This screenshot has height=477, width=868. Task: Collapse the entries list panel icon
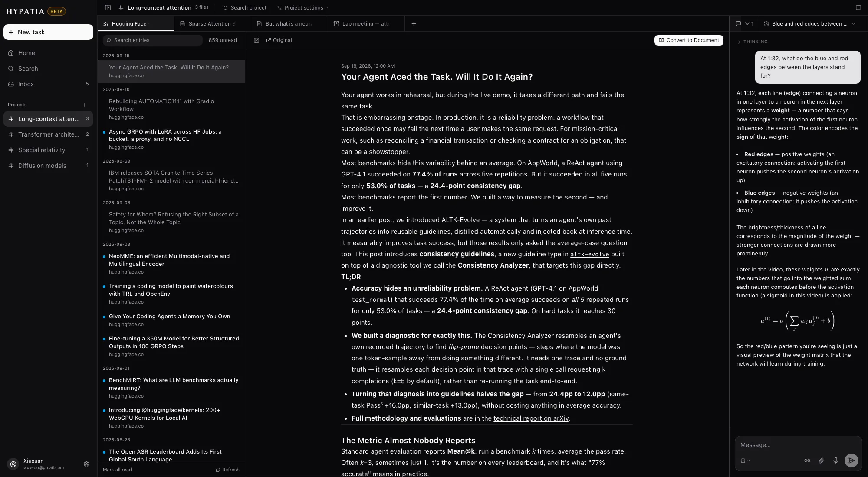click(x=256, y=40)
